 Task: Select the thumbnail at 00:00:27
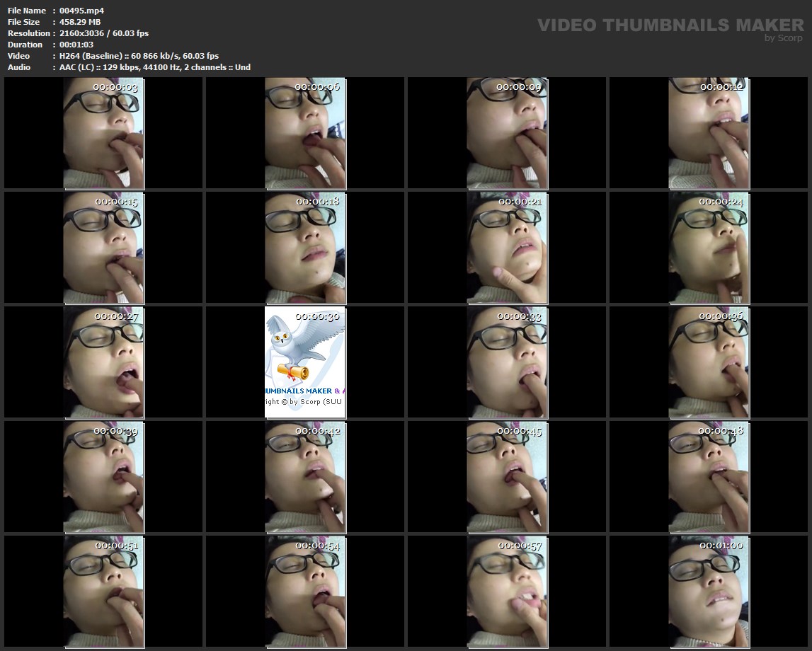point(103,362)
